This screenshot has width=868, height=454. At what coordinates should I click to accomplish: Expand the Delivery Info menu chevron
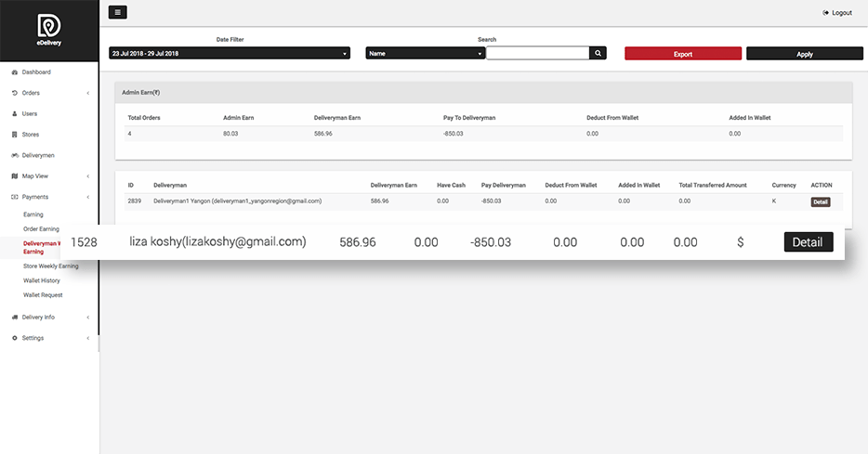click(88, 318)
